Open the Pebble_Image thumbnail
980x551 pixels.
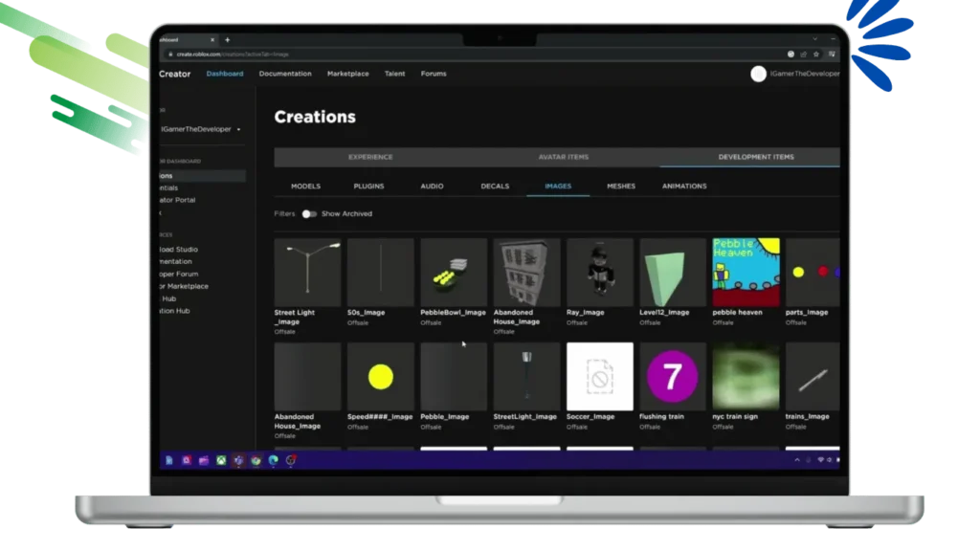(454, 377)
